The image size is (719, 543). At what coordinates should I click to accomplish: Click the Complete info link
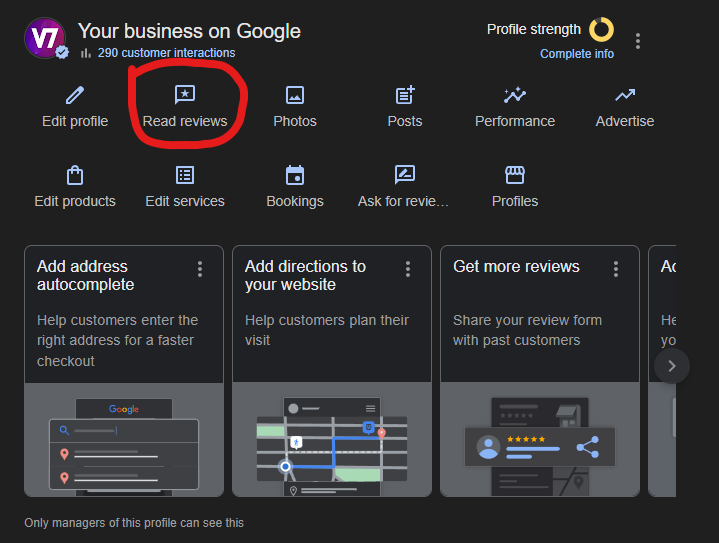point(577,54)
